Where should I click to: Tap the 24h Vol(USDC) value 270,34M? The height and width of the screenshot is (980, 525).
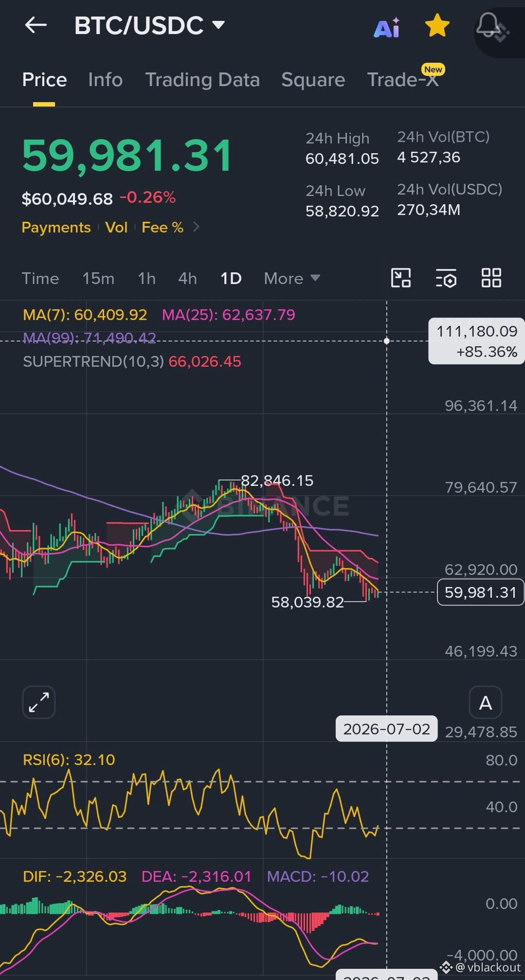[x=429, y=210]
